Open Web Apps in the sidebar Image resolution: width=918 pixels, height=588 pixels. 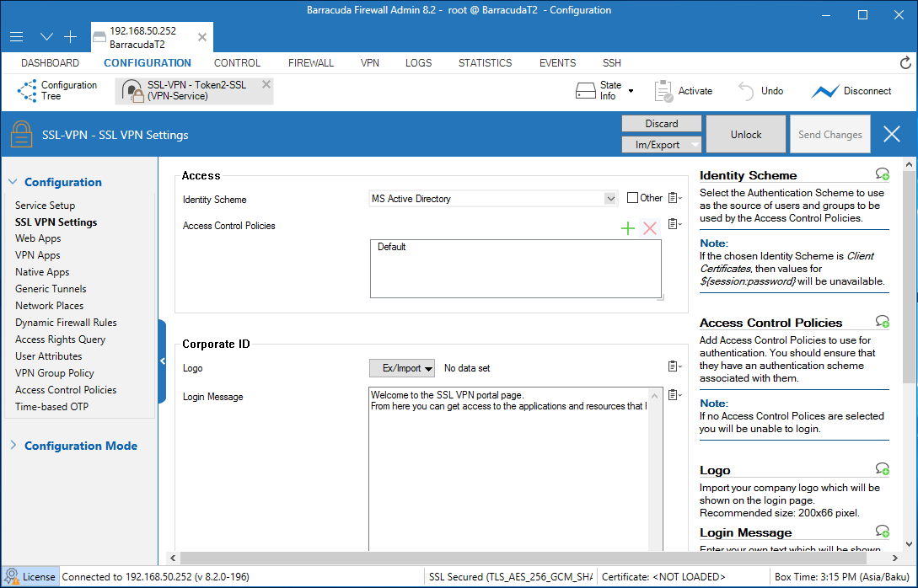38,238
